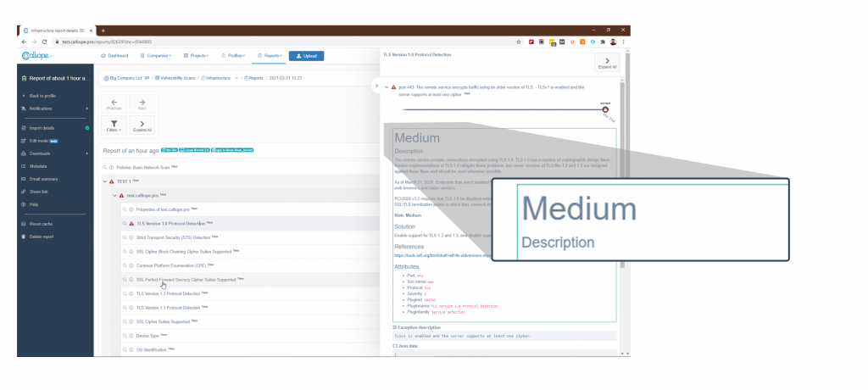868x390 pixels.
Task: Expand Downloads in the sidebar
Action: click(54, 153)
